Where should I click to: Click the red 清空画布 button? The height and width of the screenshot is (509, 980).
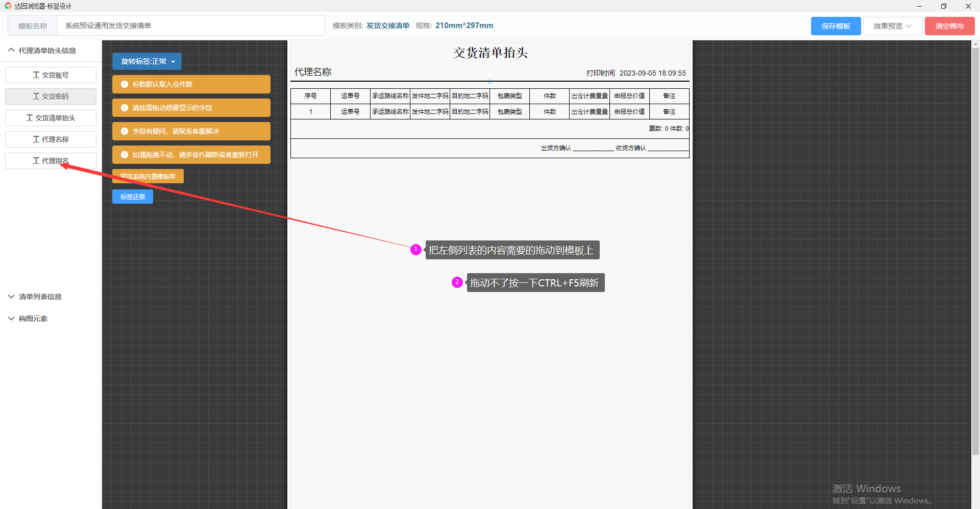click(949, 26)
